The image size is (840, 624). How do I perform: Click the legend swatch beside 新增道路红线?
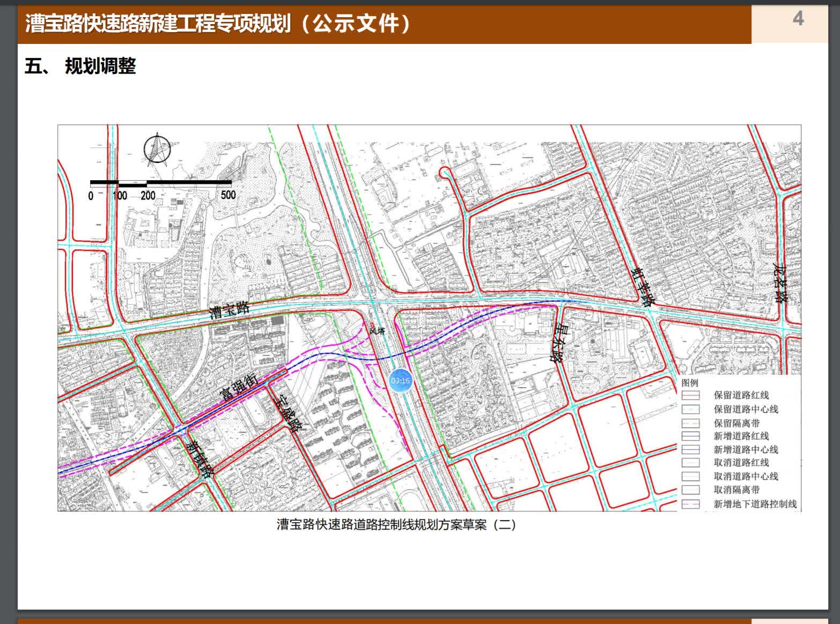coord(690,436)
